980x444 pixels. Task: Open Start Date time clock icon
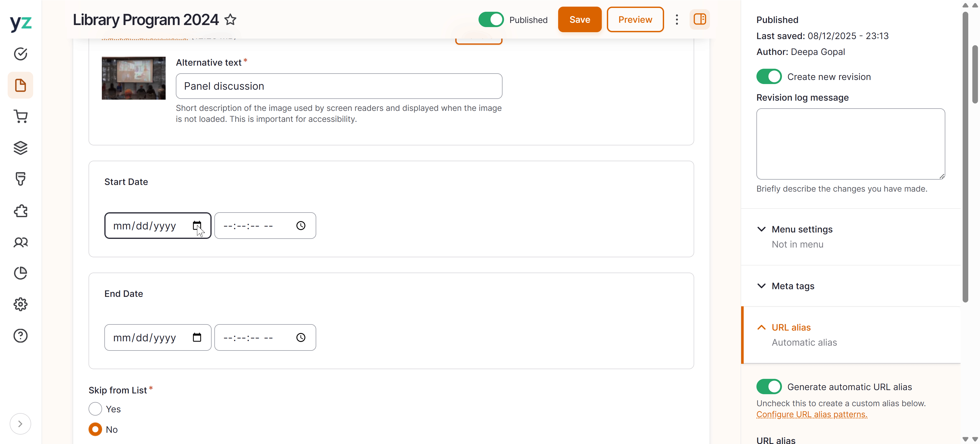pos(301,226)
